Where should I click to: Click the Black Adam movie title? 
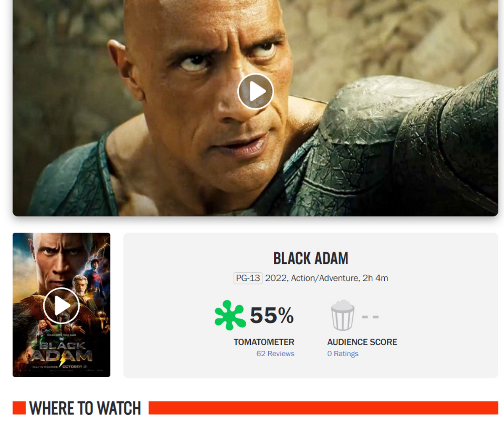[x=311, y=258]
